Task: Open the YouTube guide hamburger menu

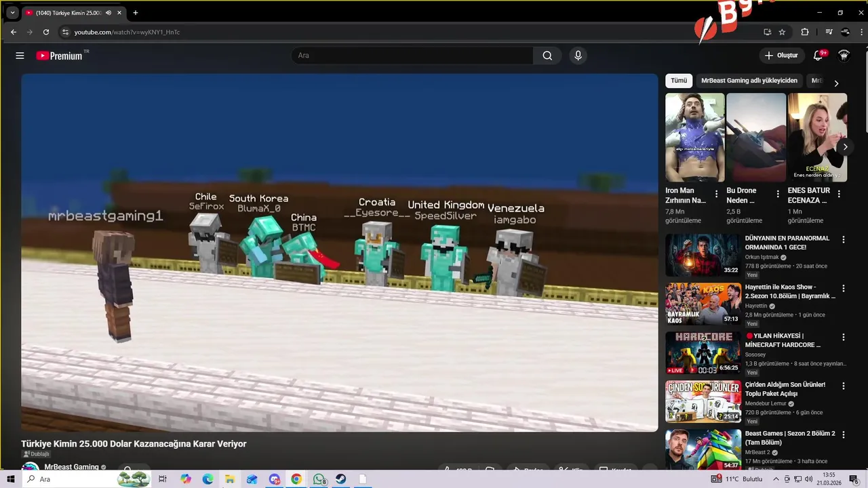Action: [x=20, y=56]
